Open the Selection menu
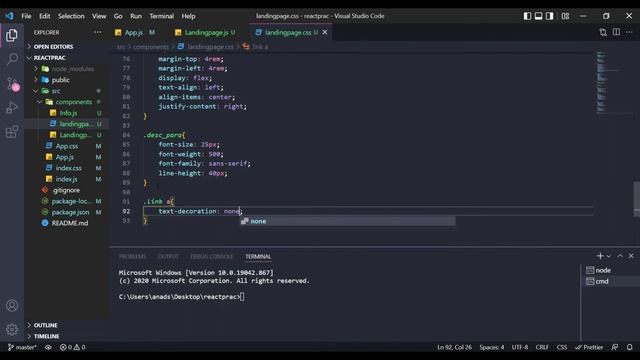Screen dimensions: 640x360 click(x=71, y=16)
